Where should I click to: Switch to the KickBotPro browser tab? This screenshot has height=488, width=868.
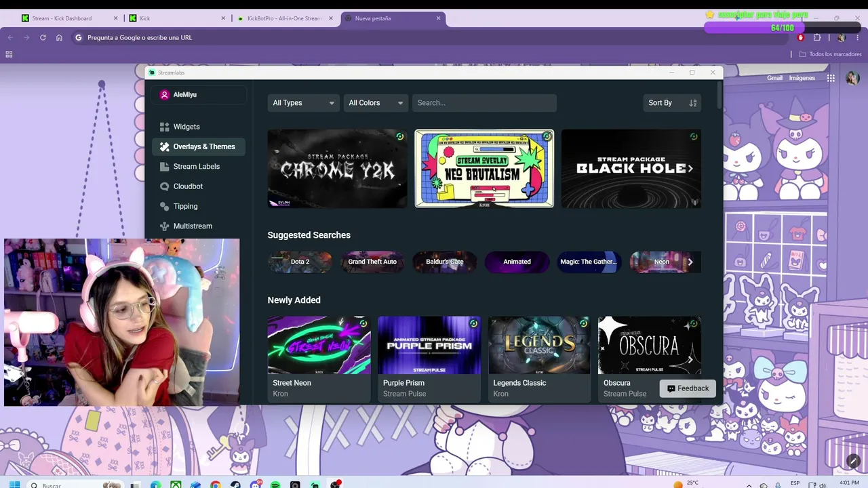pyautogui.click(x=285, y=18)
